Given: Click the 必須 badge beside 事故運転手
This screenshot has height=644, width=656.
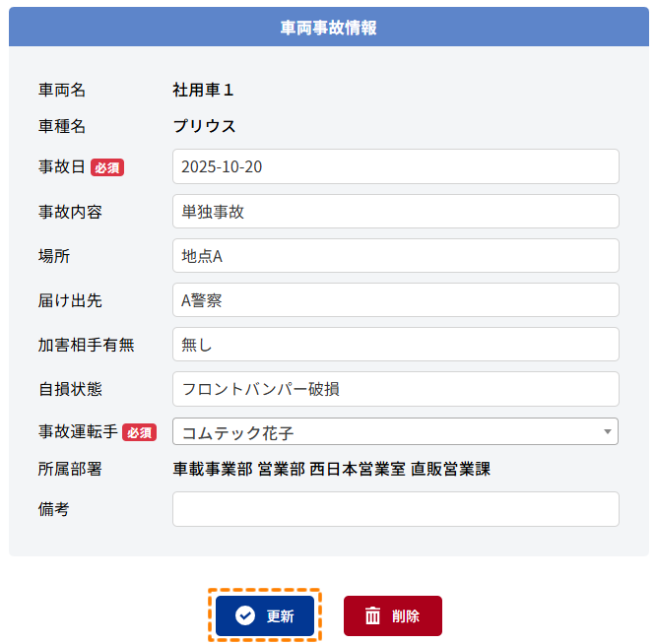Looking at the screenshot, I should (x=139, y=432).
